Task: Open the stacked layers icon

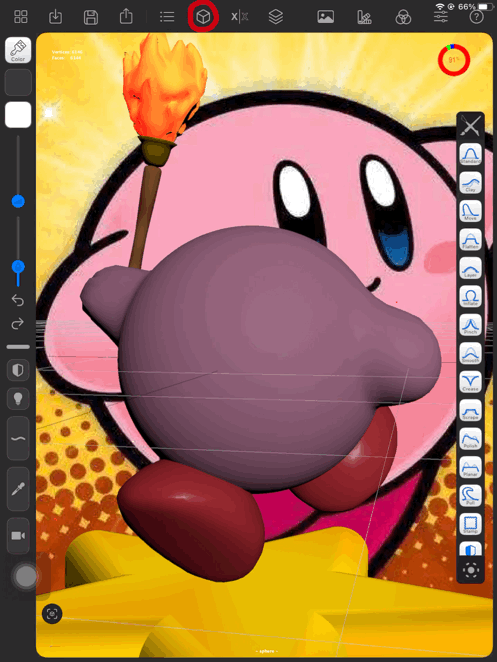Action: (x=276, y=17)
